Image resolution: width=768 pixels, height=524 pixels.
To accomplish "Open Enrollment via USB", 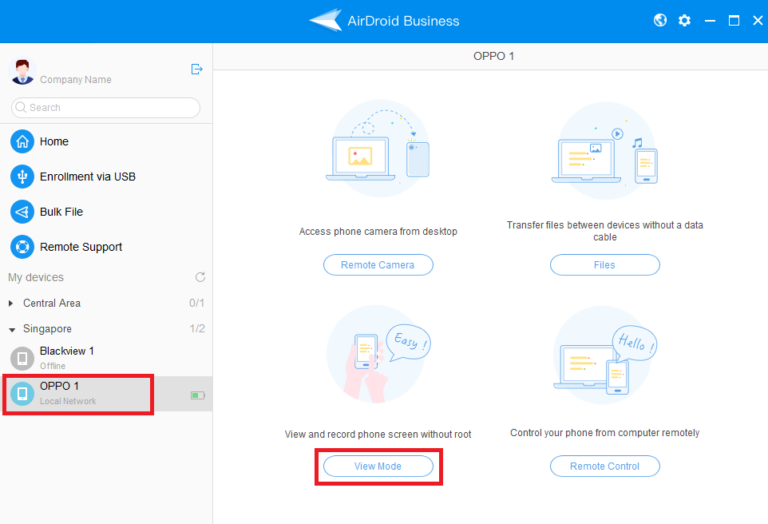I will click(x=106, y=177).
